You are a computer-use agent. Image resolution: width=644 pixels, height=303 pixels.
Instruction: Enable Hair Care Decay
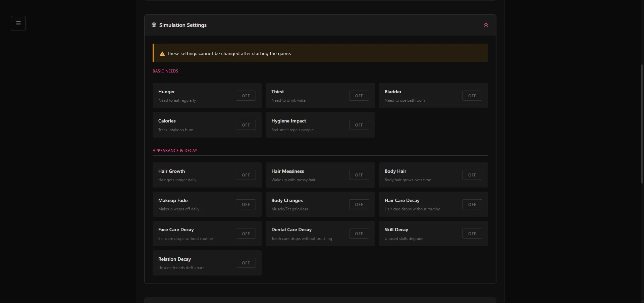472,204
